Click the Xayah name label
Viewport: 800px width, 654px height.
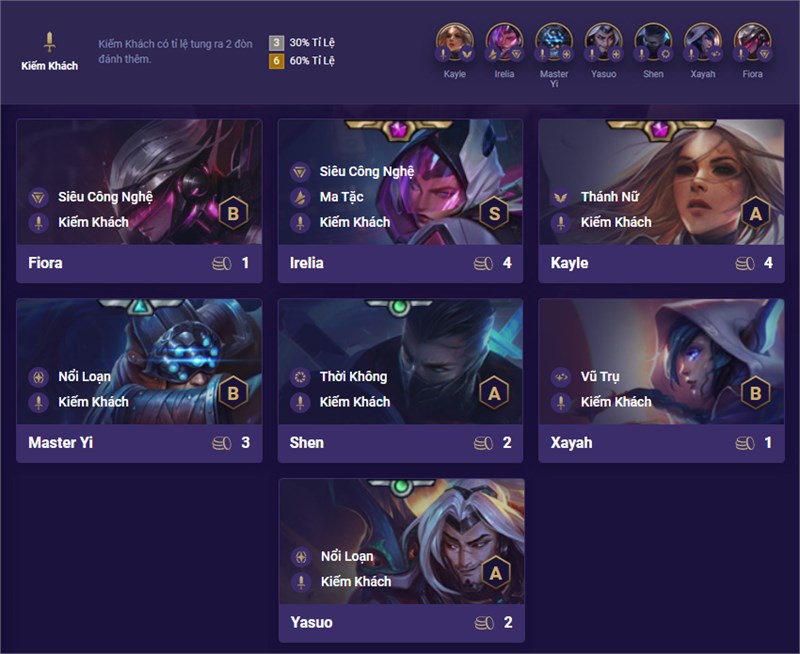click(571, 443)
